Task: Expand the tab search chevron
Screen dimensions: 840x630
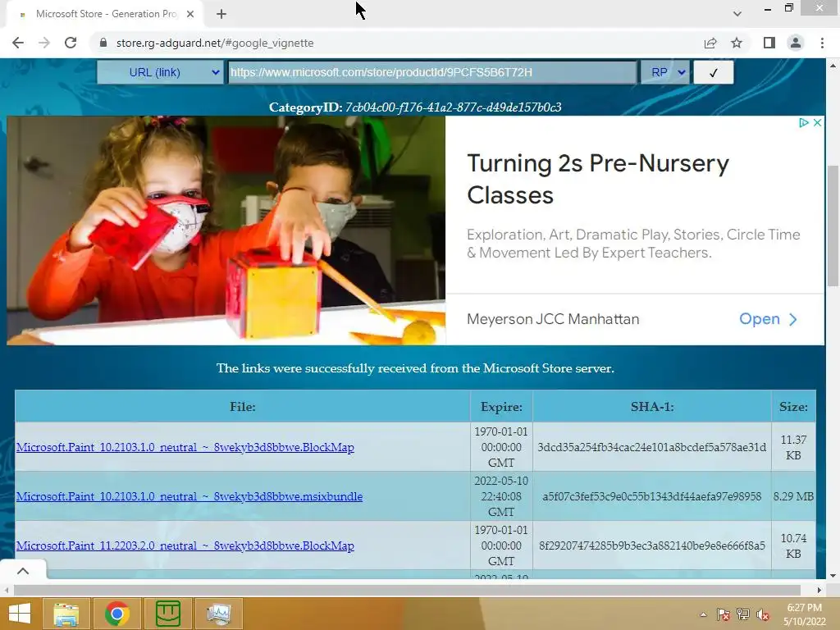Action: (x=737, y=14)
